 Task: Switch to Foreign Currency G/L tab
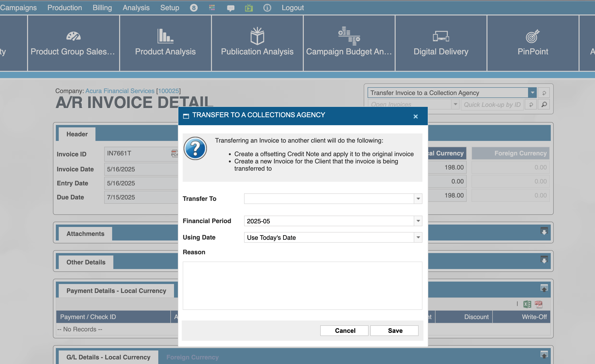[192, 357]
